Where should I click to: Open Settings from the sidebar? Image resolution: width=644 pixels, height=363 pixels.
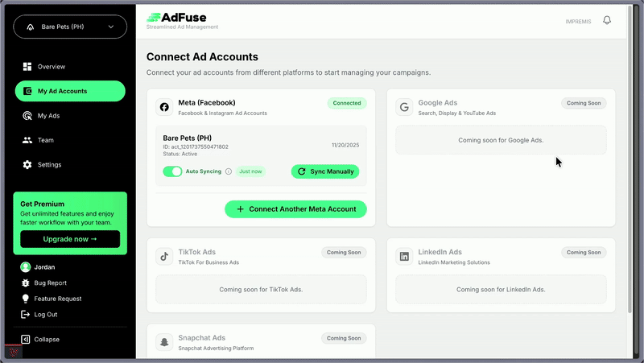pos(49,165)
